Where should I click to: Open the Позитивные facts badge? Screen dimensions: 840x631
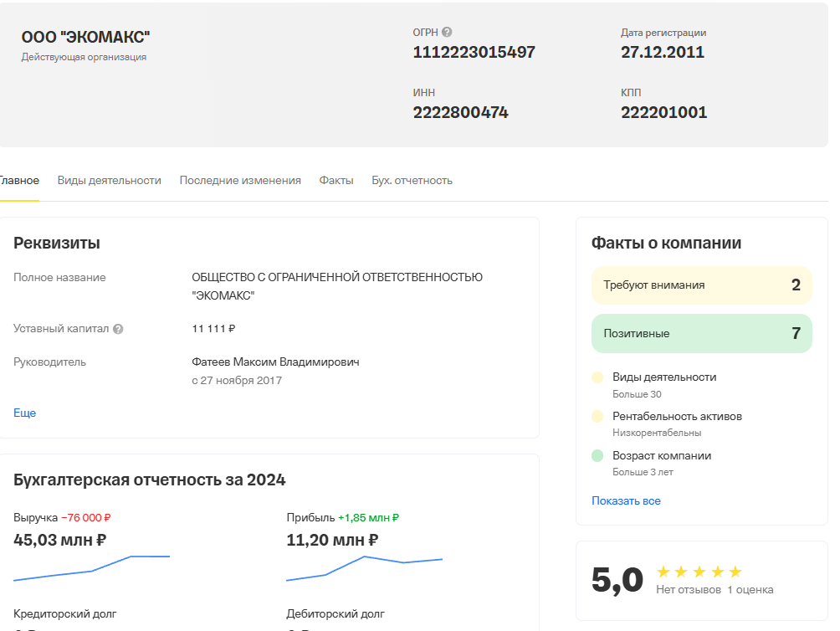pyautogui.click(x=701, y=333)
